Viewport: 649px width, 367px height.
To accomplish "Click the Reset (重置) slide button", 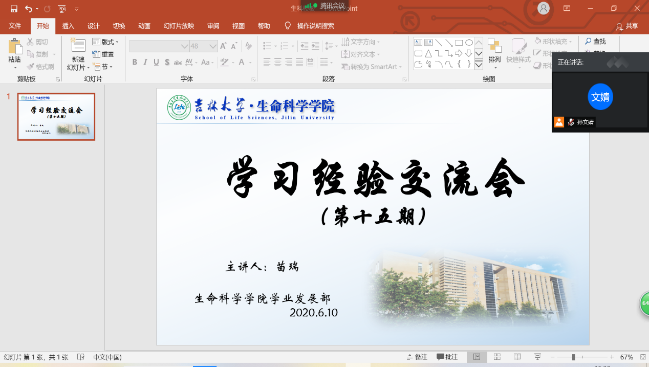I will tap(103, 54).
